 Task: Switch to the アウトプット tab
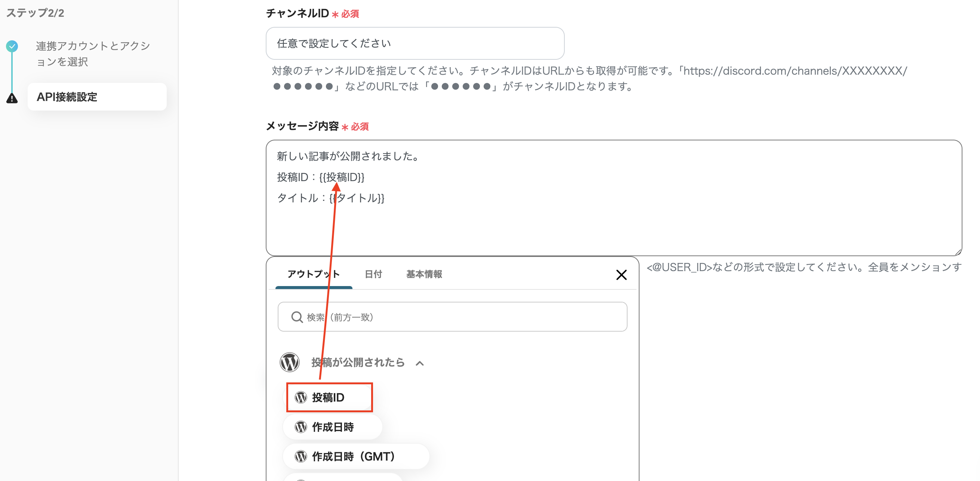(313, 274)
